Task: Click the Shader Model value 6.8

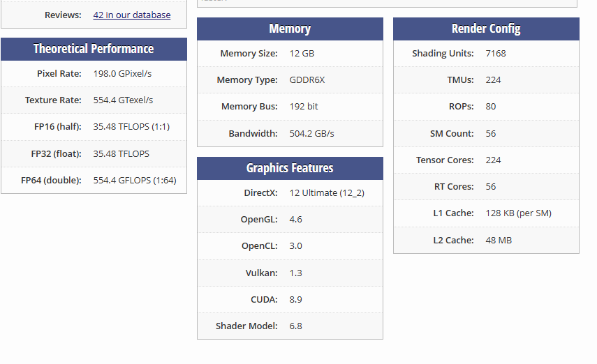Action: coord(295,326)
